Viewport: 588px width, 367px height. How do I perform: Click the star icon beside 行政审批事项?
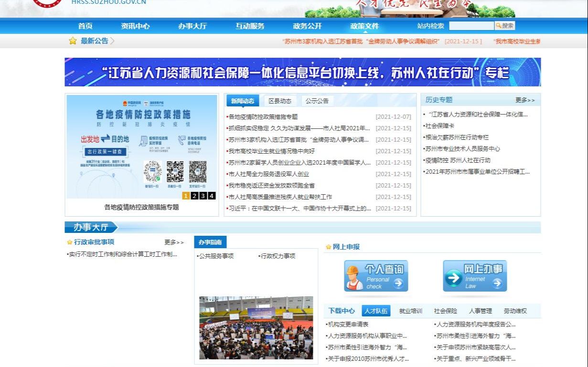69,242
